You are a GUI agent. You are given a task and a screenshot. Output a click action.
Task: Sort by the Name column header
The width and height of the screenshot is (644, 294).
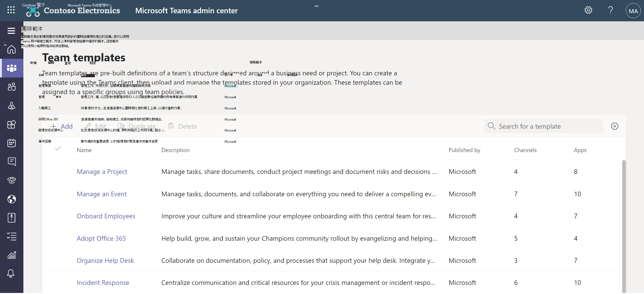pyautogui.click(x=84, y=150)
